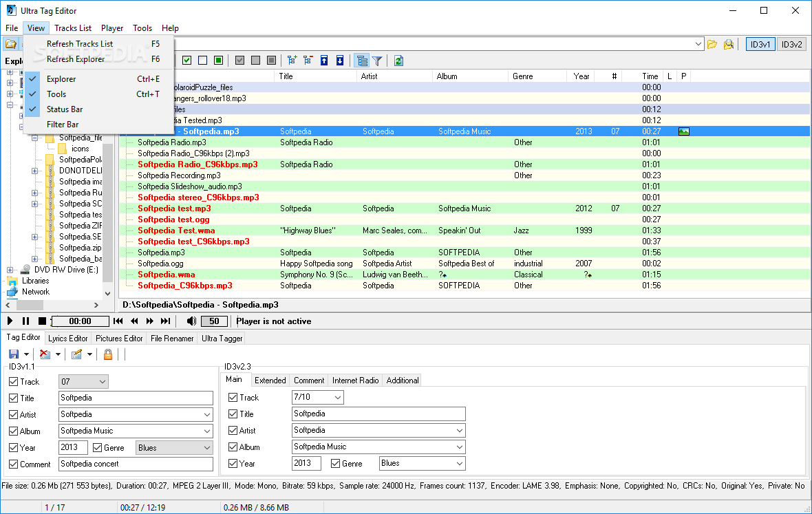Click the fast forward button in player
This screenshot has width=812, height=514.
pyautogui.click(x=149, y=321)
